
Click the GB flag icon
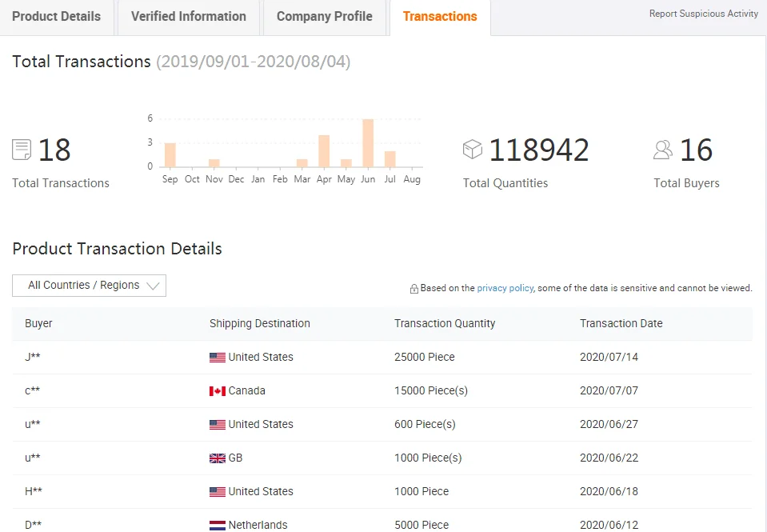[x=217, y=458]
